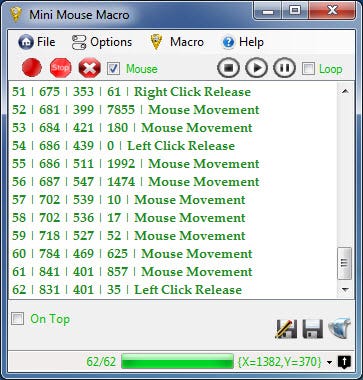
Task: Toggle the Mouse recording checkbox
Action: (113, 69)
